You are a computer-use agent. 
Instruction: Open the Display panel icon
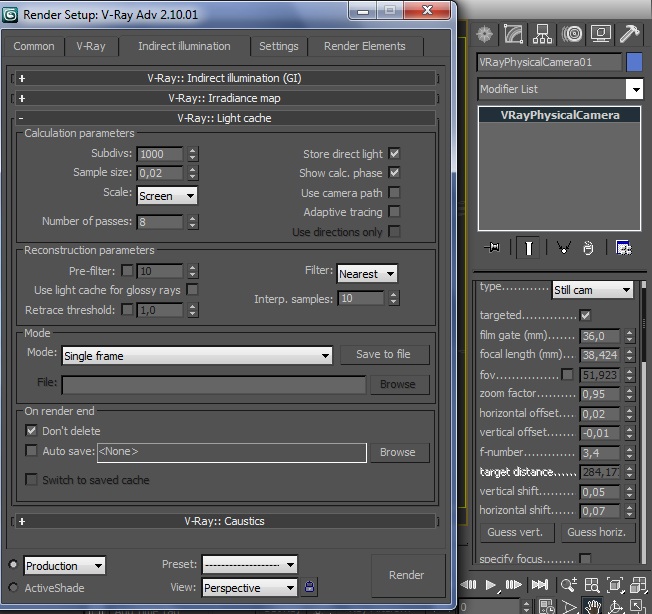click(x=600, y=34)
